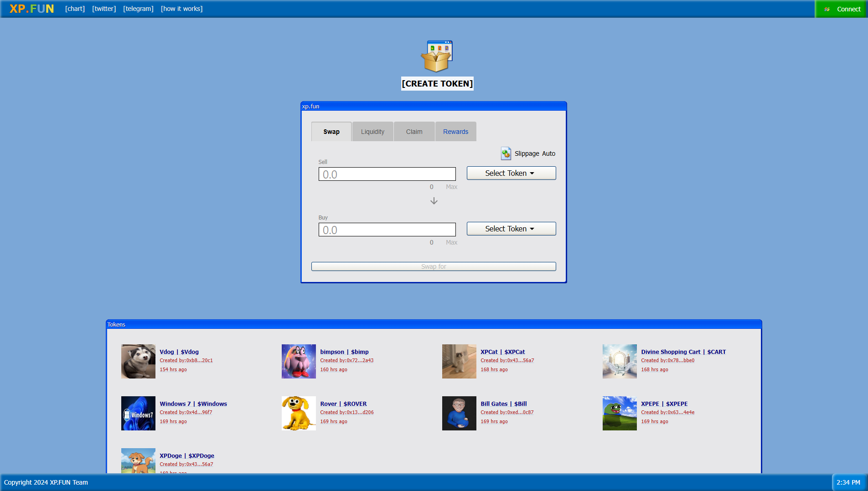Open the XPCat | $XPCat token link
This screenshot has height=491, width=868.
point(502,352)
